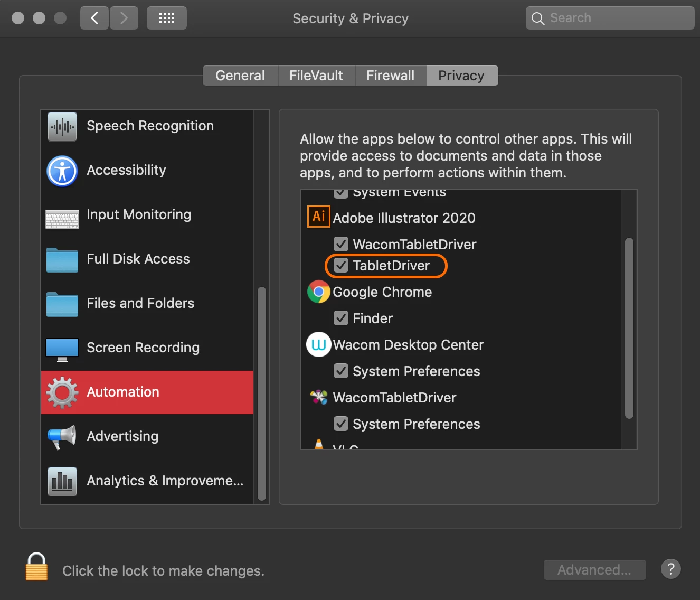The width and height of the screenshot is (700, 600).
Task: Select Automation label in sidebar
Action: [x=123, y=392]
